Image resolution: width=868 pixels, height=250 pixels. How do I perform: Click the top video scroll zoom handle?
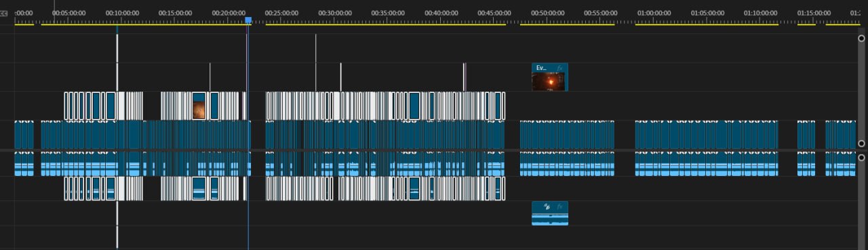pyautogui.click(x=861, y=39)
